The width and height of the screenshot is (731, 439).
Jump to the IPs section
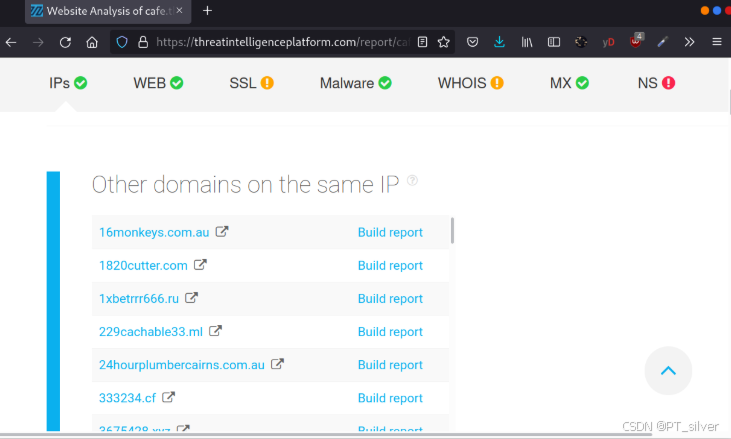[x=68, y=83]
